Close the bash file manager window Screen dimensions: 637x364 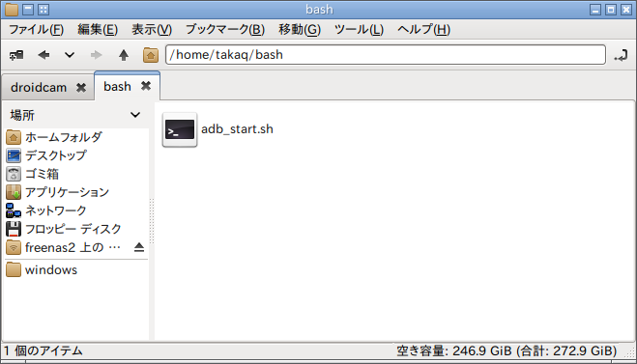tap(626, 10)
